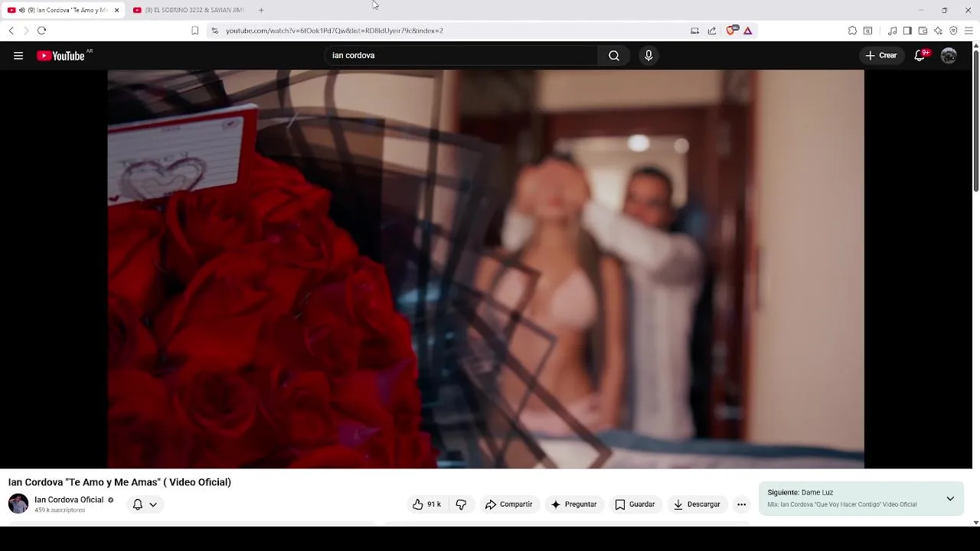The image size is (980, 551).
Task: Click scrollbar down arrow at page bottom
Action: click(975, 522)
